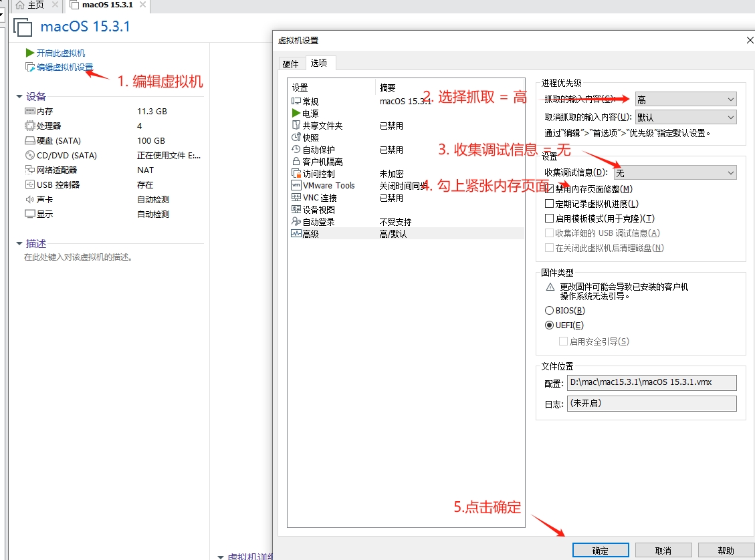Click the 电源 green arrow icon
Screen dimensions: 755x560
(x=296, y=113)
